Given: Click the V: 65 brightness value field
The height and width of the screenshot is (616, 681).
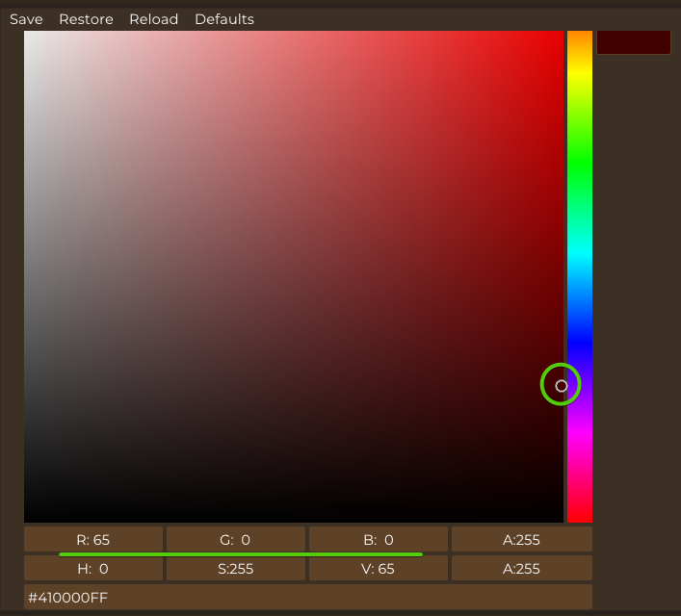Looking at the screenshot, I should [x=379, y=568].
